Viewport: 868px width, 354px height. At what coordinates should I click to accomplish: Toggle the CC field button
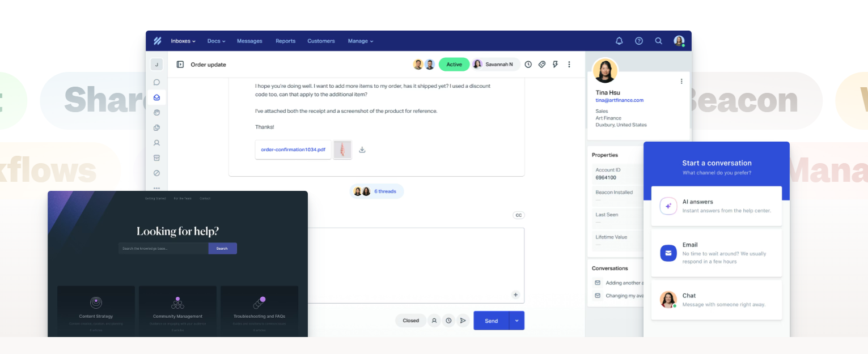518,215
